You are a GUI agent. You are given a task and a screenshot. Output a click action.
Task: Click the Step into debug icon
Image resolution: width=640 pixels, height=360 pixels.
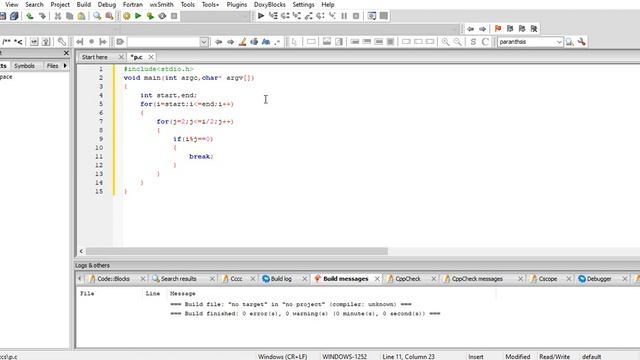297,16
